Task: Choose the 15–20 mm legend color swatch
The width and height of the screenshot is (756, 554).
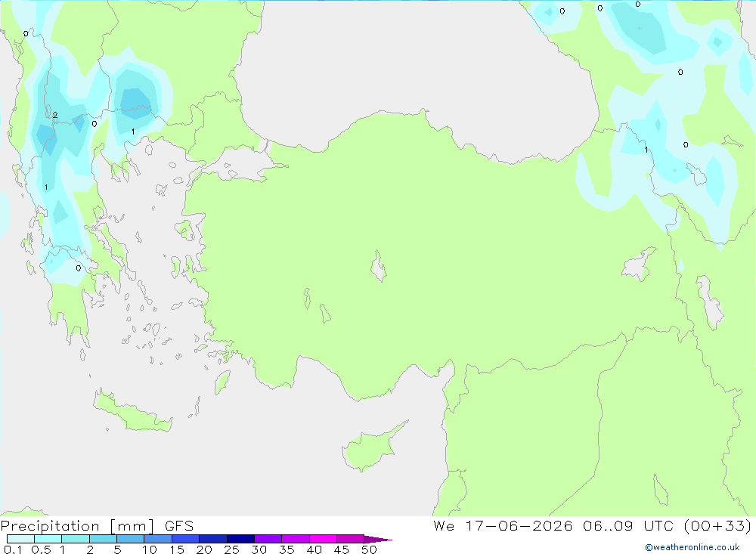Action: [x=186, y=539]
